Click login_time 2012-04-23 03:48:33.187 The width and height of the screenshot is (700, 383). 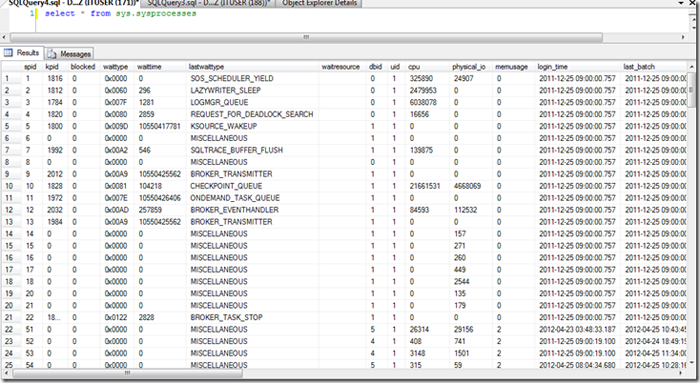click(x=578, y=329)
